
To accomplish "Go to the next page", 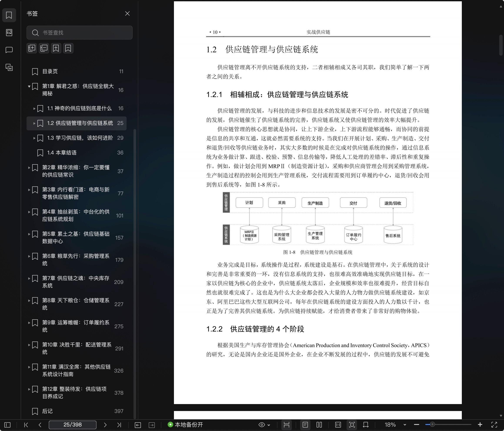I will (x=105, y=425).
